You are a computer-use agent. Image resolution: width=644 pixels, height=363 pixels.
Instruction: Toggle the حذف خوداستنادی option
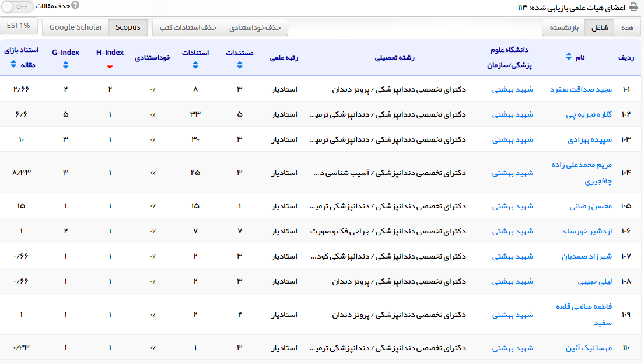255,27
